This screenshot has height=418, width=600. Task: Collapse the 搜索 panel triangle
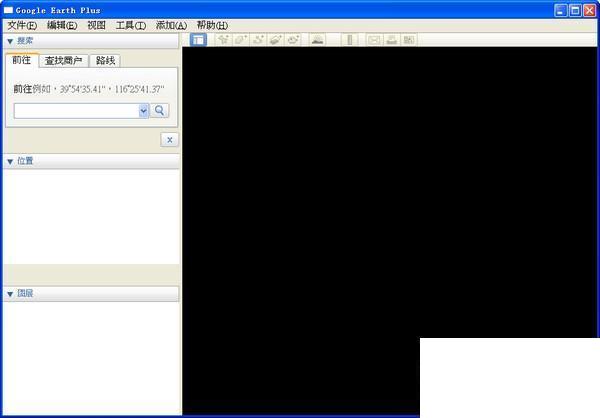[x=10, y=41]
